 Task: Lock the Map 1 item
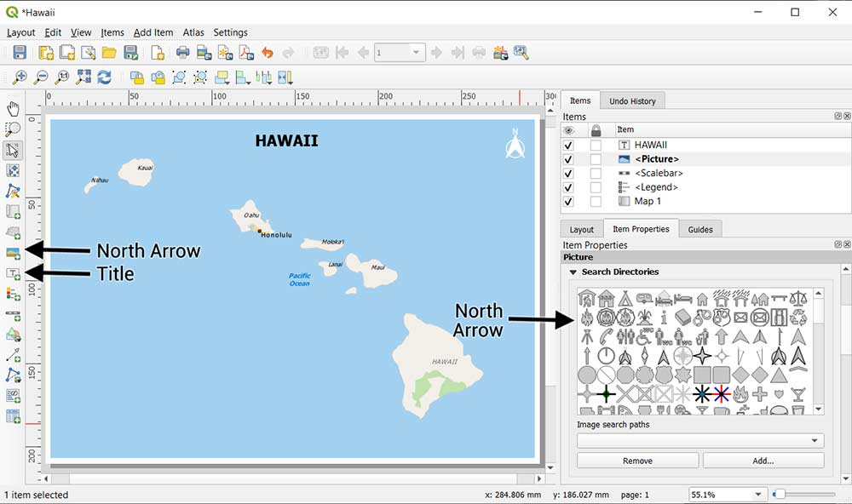pos(596,202)
